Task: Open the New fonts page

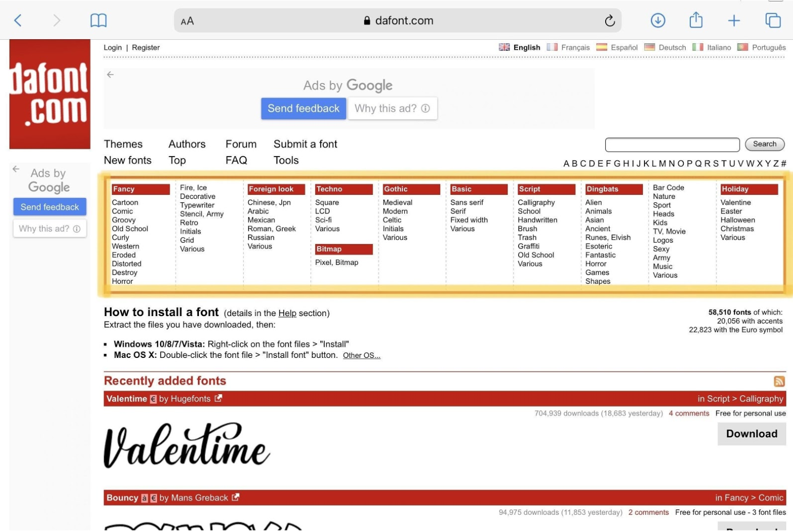Action: tap(127, 160)
